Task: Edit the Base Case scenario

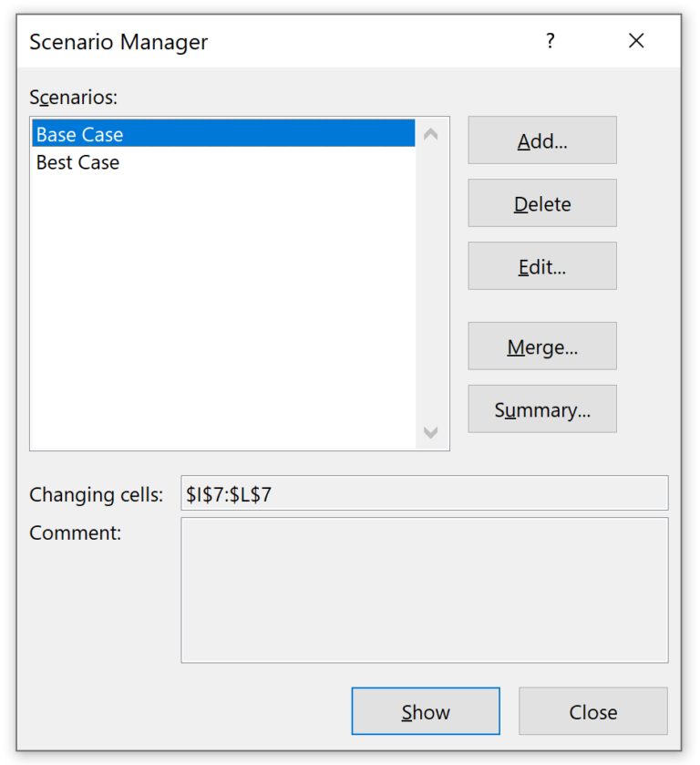Action: click(x=541, y=265)
